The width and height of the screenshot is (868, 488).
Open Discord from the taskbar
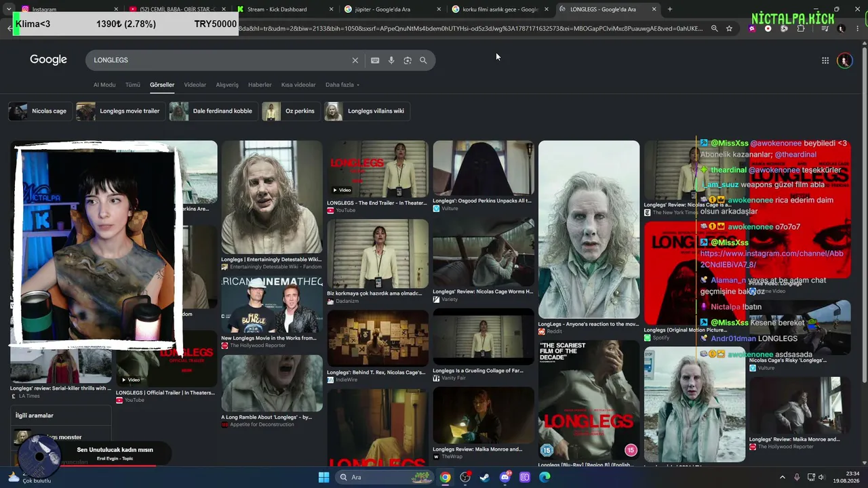505,477
